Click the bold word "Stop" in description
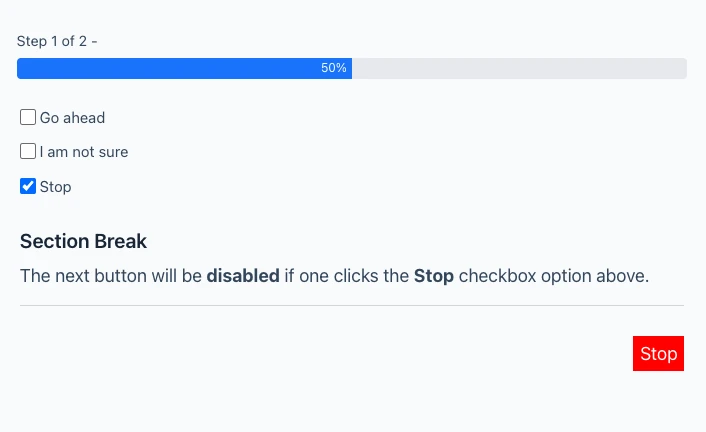Image resolution: width=706 pixels, height=432 pixels. tap(434, 275)
